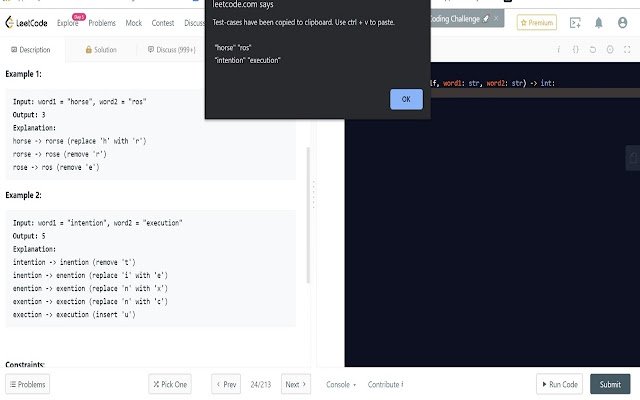Open the Problems list button

27,384
